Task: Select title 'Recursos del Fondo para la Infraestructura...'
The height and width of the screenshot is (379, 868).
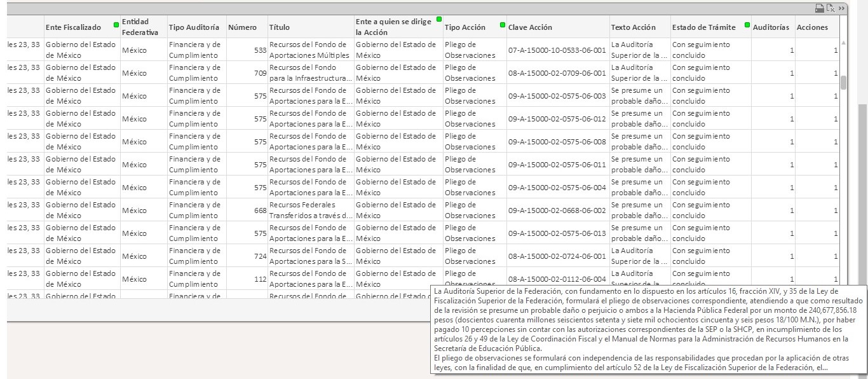Action: pyautogui.click(x=311, y=72)
